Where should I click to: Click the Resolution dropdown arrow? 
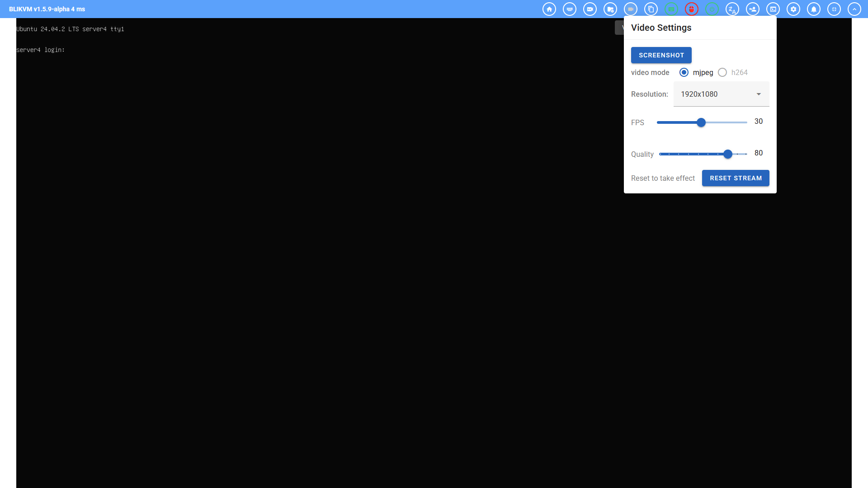[x=759, y=94]
